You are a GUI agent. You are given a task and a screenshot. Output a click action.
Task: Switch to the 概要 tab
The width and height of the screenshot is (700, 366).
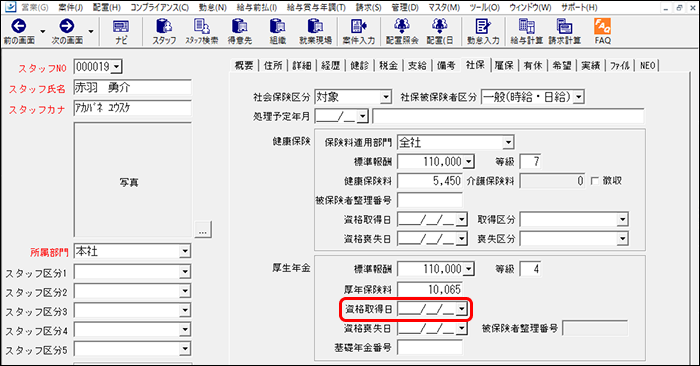click(244, 66)
